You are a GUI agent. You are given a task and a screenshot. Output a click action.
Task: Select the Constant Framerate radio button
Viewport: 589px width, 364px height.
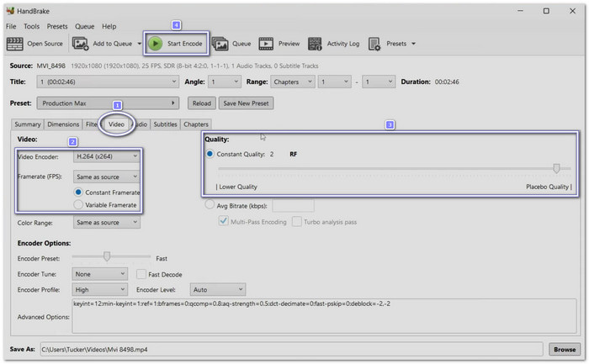coord(78,193)
